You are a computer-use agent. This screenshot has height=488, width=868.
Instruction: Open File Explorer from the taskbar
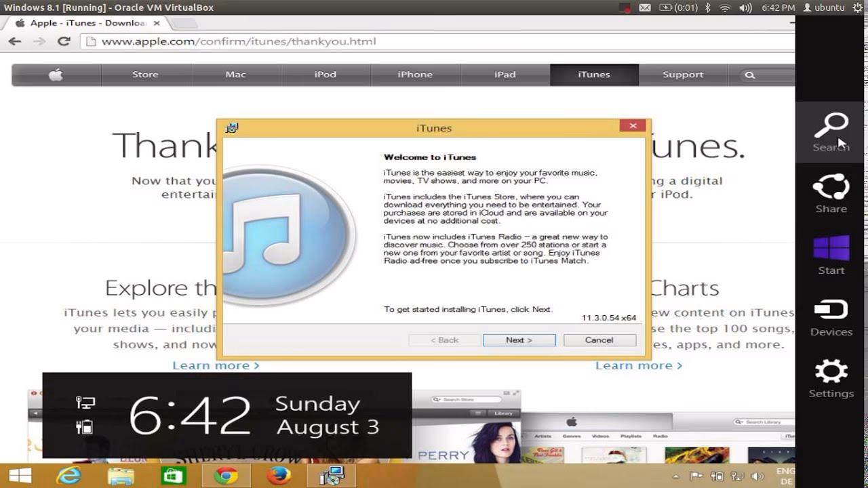tap(122, 476)
